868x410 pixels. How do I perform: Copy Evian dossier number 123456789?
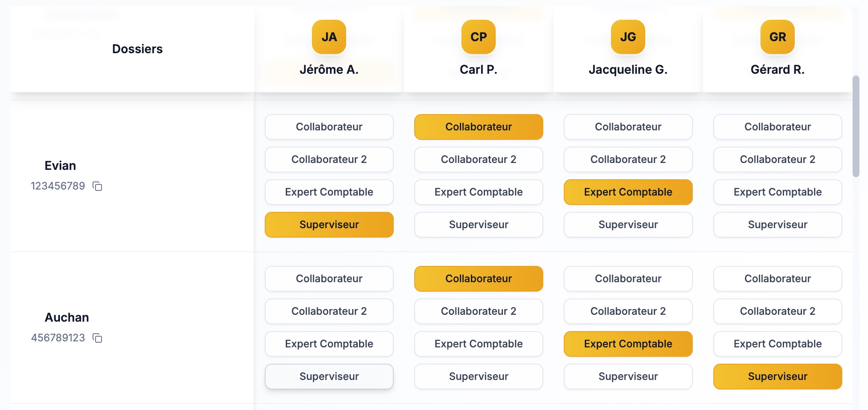coord(98,186)
